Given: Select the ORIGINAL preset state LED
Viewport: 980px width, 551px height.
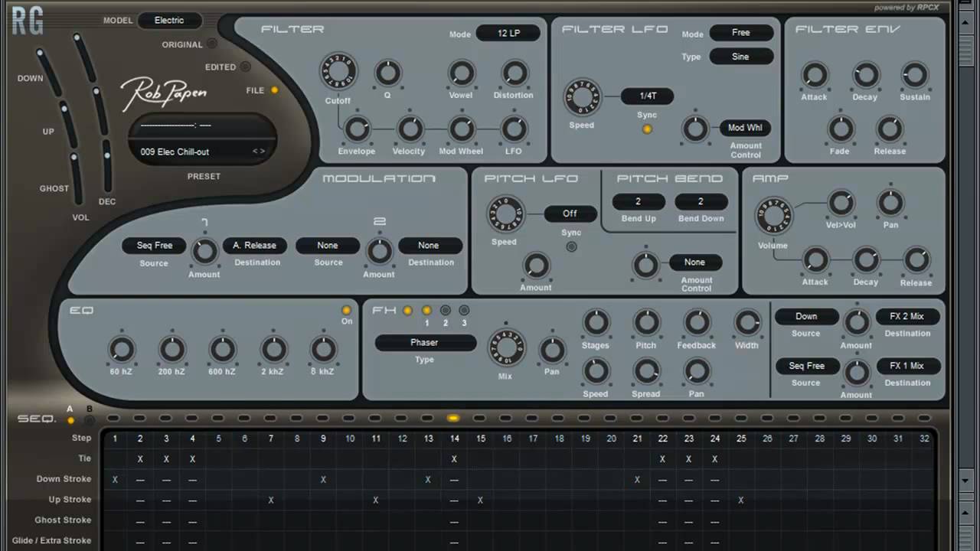Looking at the screenshot, I should coord(212,44).
